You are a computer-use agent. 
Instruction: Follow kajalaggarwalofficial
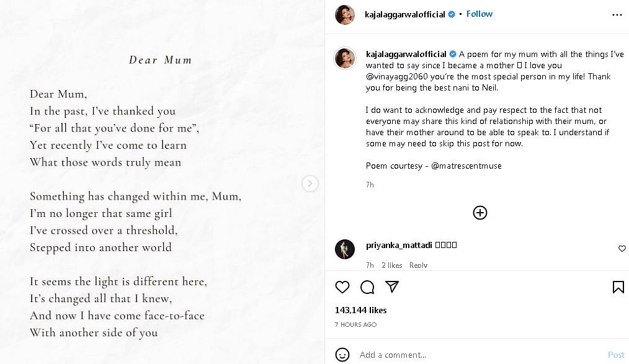pos(480,14)
